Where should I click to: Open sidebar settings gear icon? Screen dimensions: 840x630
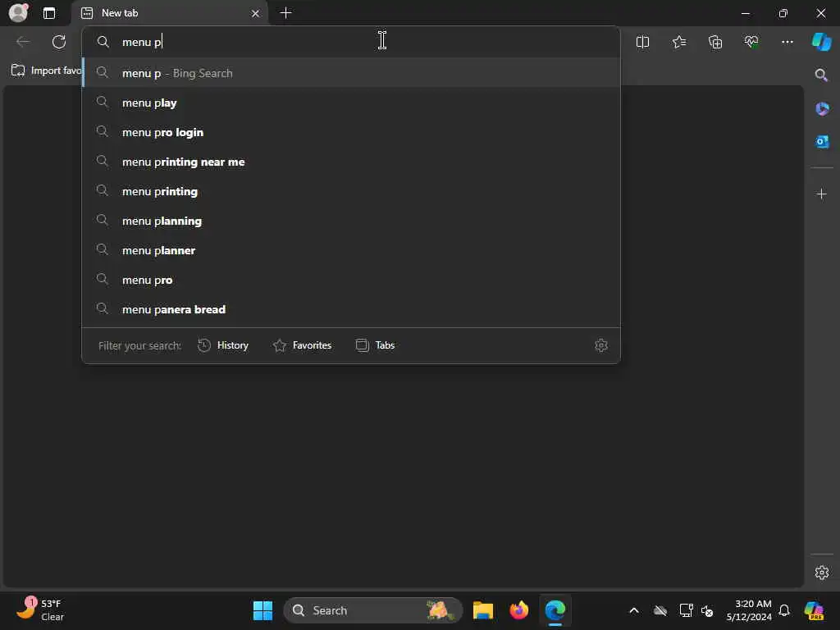[822, 573]
